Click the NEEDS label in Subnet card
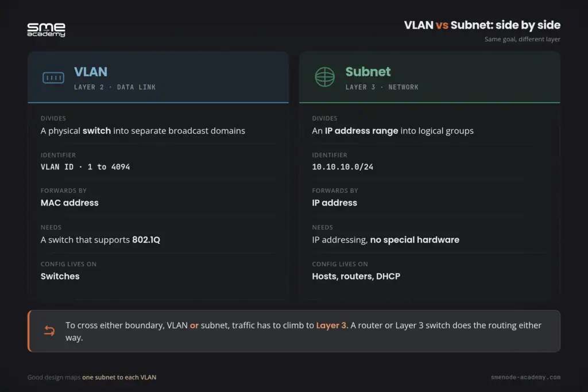This screenshot has height=392, width=588. [323, 227]
